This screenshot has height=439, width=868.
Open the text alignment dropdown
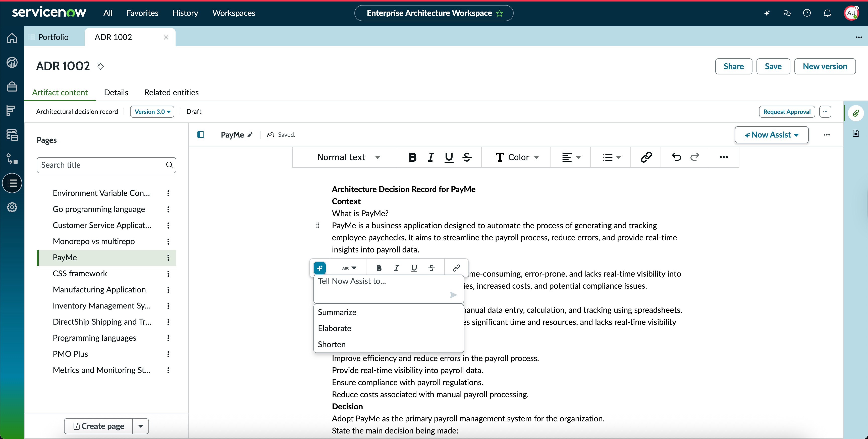(x=571, y=157)
